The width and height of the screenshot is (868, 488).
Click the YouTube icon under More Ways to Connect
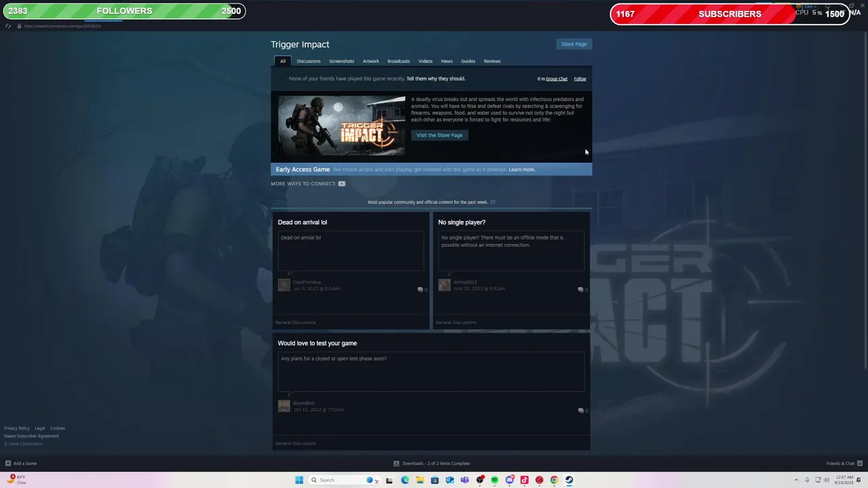342,184
